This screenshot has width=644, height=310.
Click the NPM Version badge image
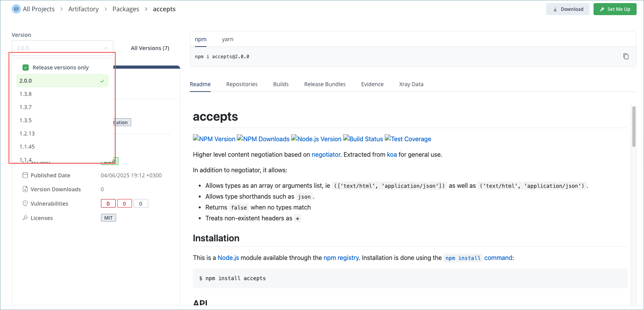pos(214,139)
